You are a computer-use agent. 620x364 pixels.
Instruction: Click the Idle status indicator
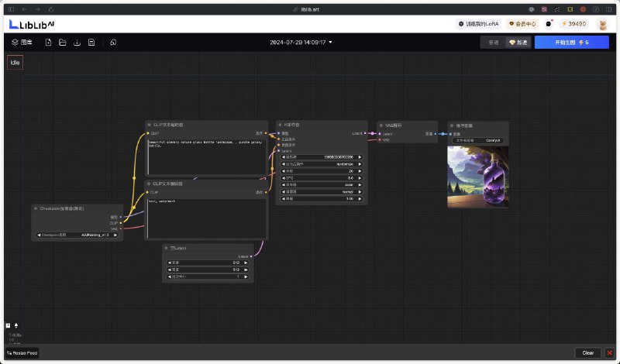(x=15, y=63)
